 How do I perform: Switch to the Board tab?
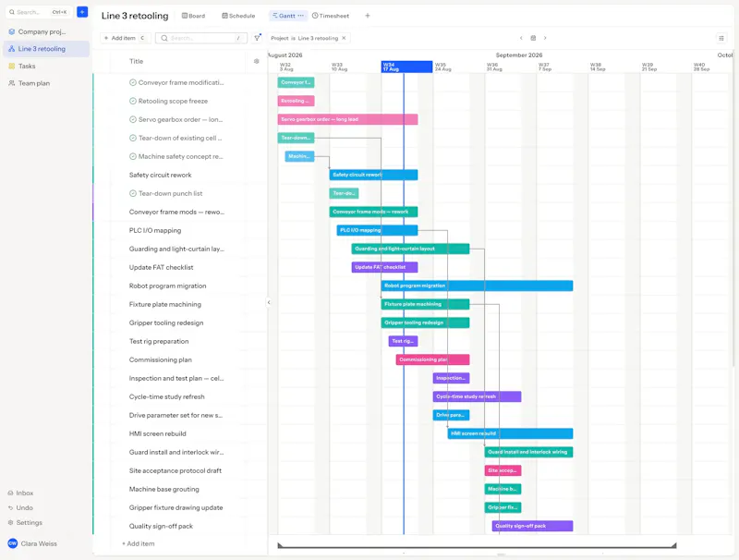coord(194,16)
